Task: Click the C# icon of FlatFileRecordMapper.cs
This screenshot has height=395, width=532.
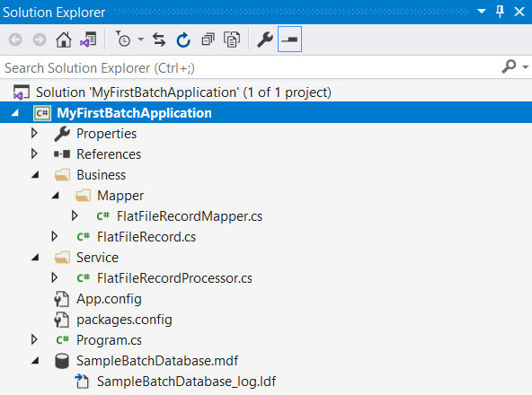Action: click(102, 216)
